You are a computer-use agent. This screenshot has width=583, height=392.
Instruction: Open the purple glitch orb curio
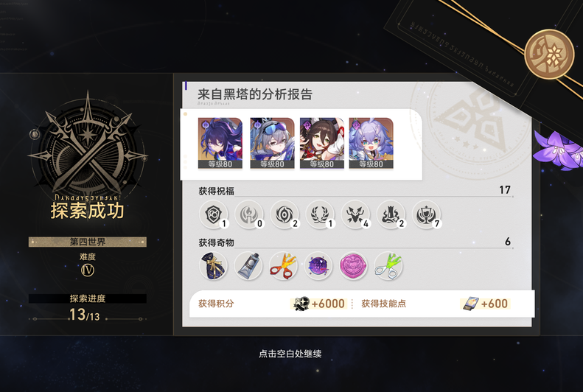[x=318, y=266]
